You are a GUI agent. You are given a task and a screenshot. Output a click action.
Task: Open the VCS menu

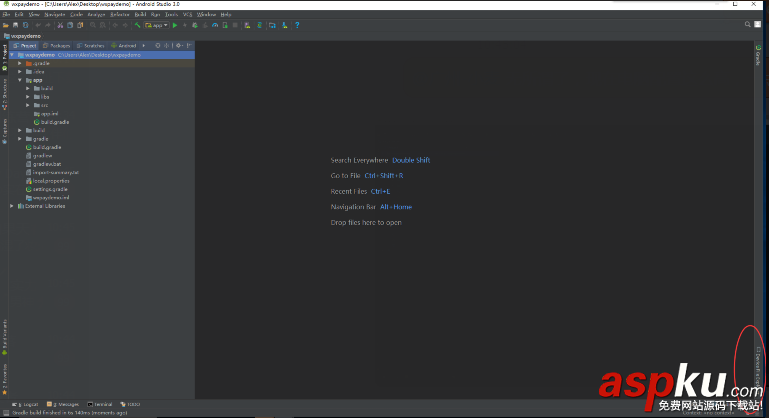[x=187, y=15]
